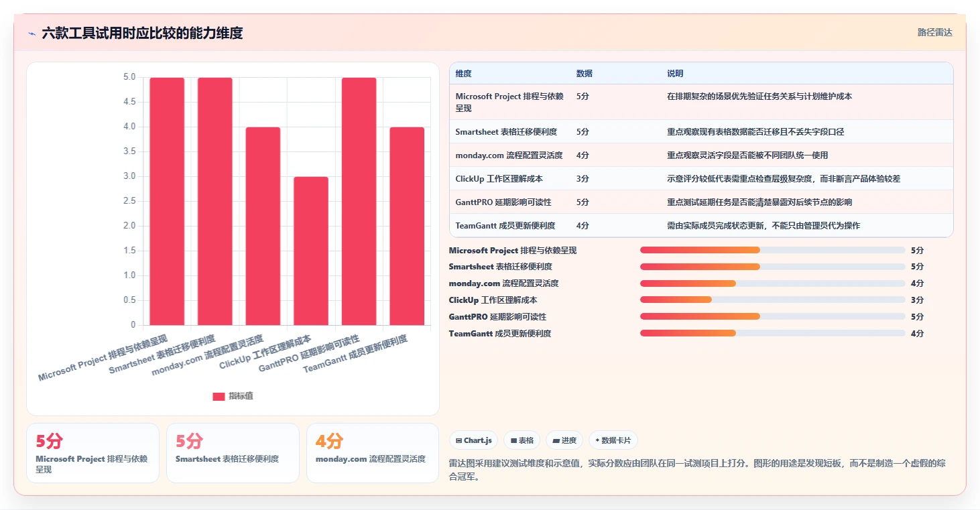Click the Smartsheet bar in the chart

[x=215, y=201]
